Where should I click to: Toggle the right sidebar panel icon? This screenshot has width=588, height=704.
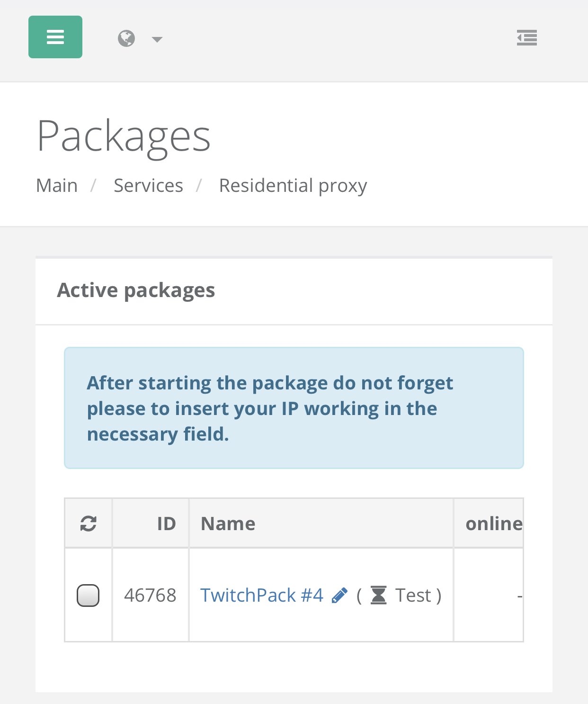526,37
